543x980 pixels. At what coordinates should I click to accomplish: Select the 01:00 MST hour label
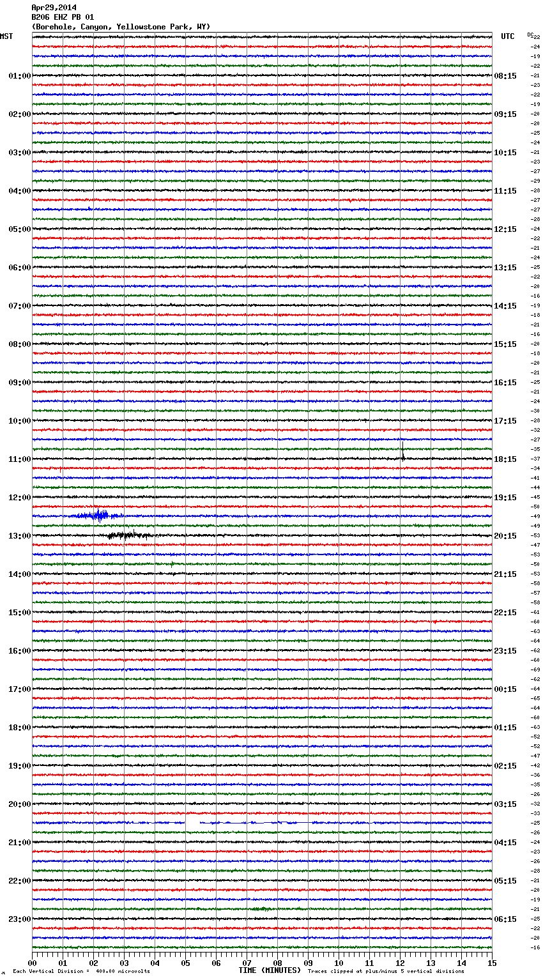(x=19, y=76)
